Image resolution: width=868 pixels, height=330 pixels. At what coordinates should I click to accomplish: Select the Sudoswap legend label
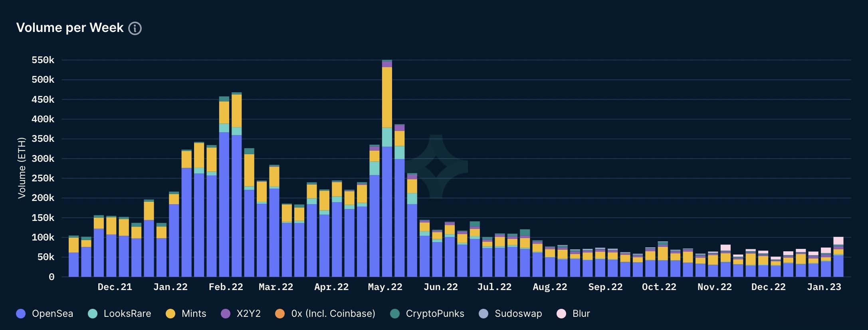coord(518,314)
